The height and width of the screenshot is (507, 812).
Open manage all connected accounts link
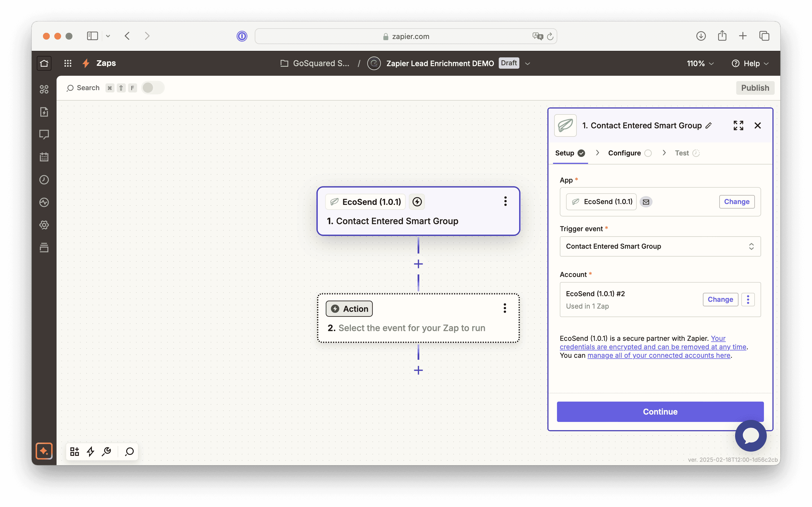[658, 355]
